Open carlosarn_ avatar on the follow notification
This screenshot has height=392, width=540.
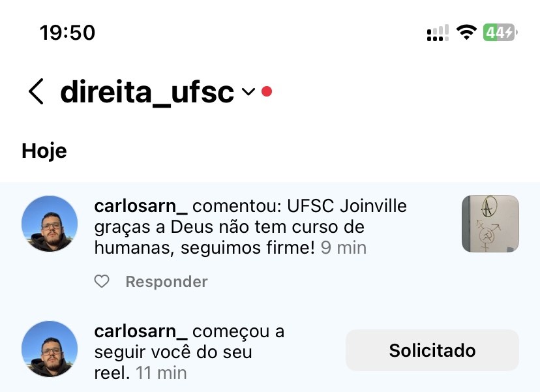click(x=50, y=349)
